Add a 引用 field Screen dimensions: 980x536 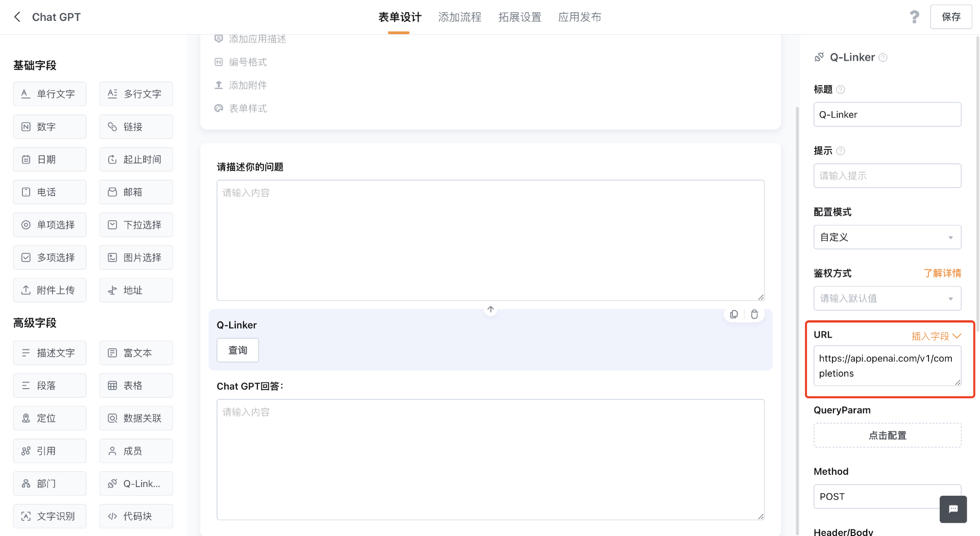point(50,450)
